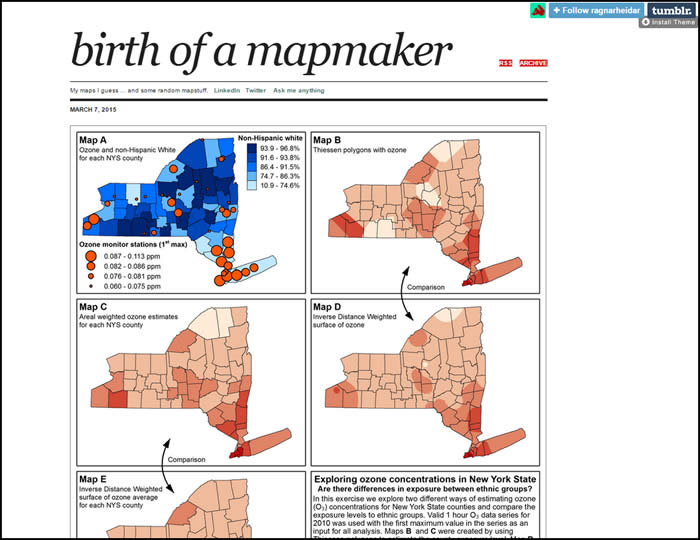Open the blog Archive page
Image resolution: width=700 pixels, height=540 pixels.
point(533,63)
